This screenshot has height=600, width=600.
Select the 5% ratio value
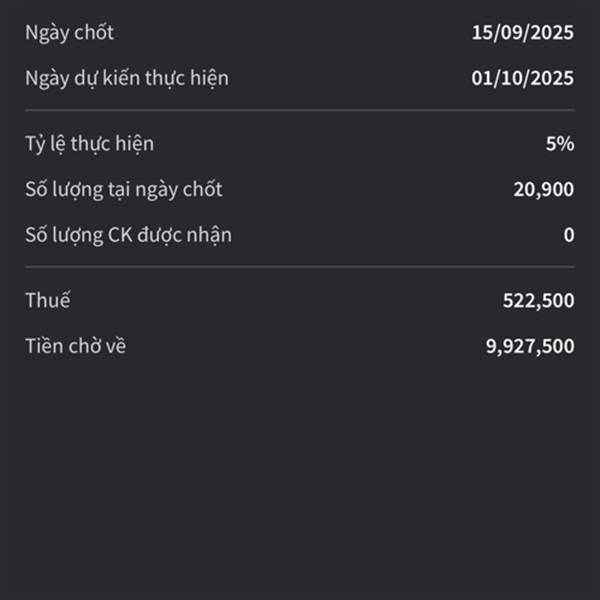tap(560, 144)
